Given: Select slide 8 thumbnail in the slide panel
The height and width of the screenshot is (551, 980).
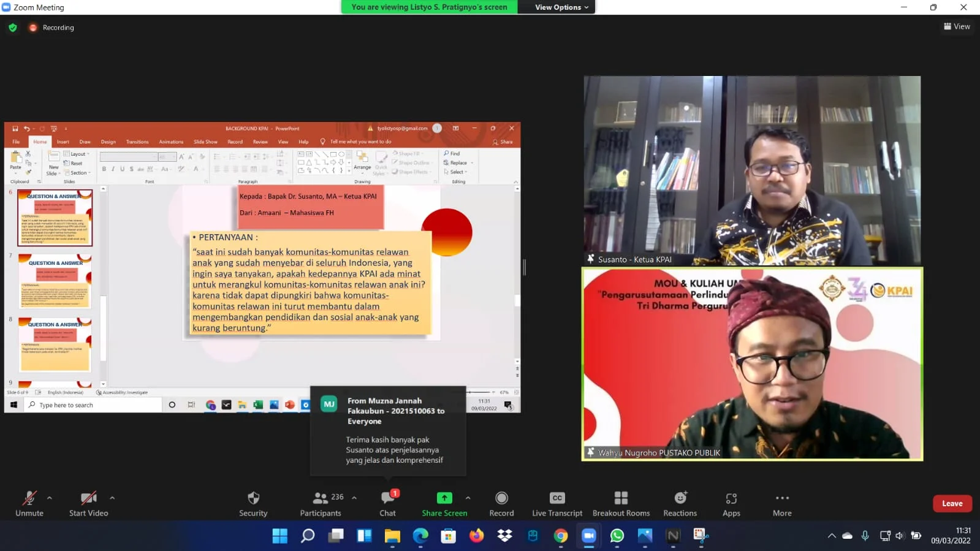Looking at the screenshot, I should (55, 344).
